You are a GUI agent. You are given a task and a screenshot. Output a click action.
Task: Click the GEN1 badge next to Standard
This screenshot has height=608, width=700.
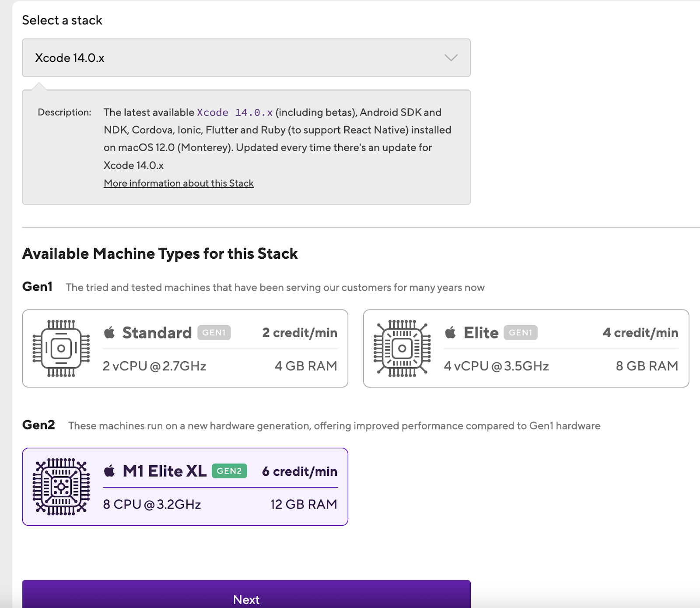coord(214,333)
